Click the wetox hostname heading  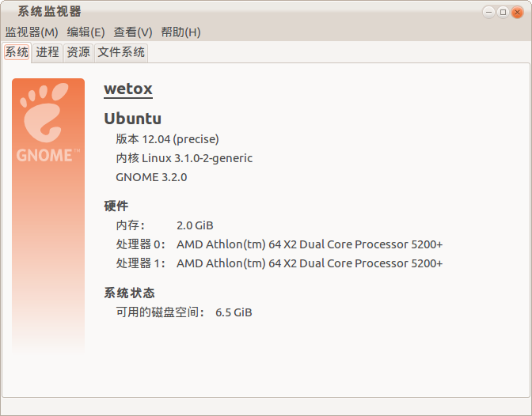[x=128, y=89]
